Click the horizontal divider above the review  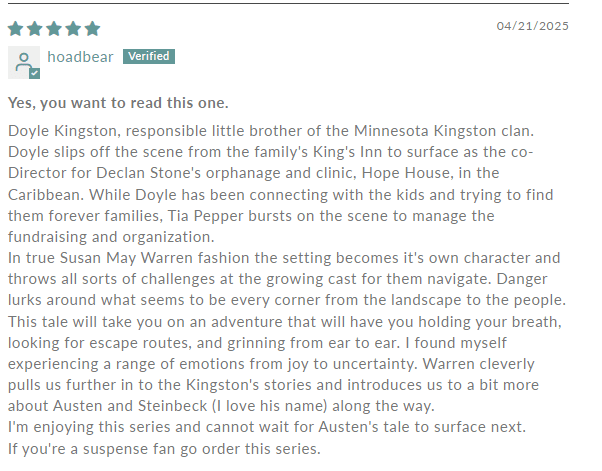(x=288, y=3)
